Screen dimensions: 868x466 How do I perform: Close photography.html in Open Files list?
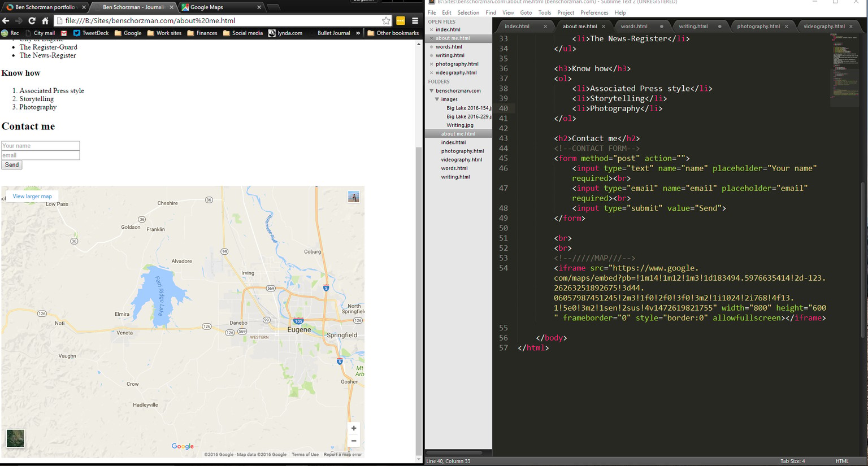coord(431,64)
